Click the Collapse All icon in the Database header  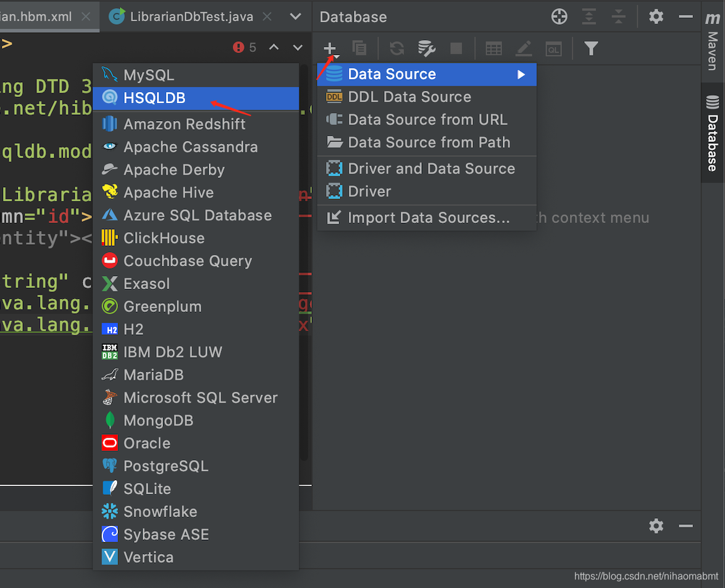click(x=618, y=17)
